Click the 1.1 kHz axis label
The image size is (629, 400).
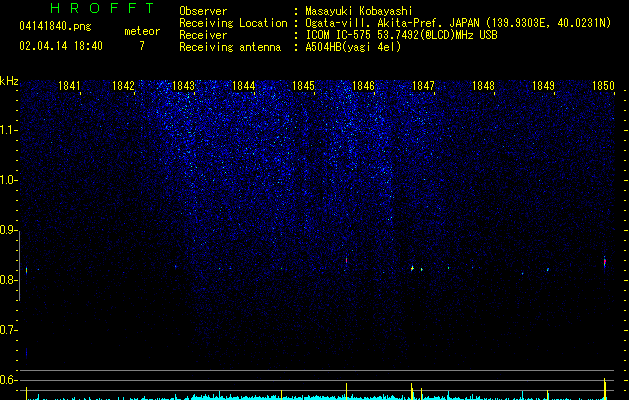click(x=8, y=130)
